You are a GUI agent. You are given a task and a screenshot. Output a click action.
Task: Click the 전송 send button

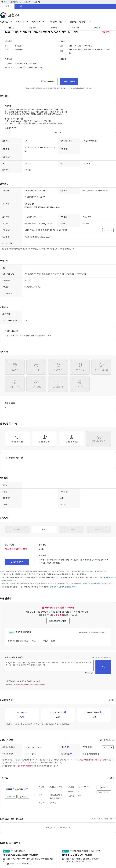[103, 667]
